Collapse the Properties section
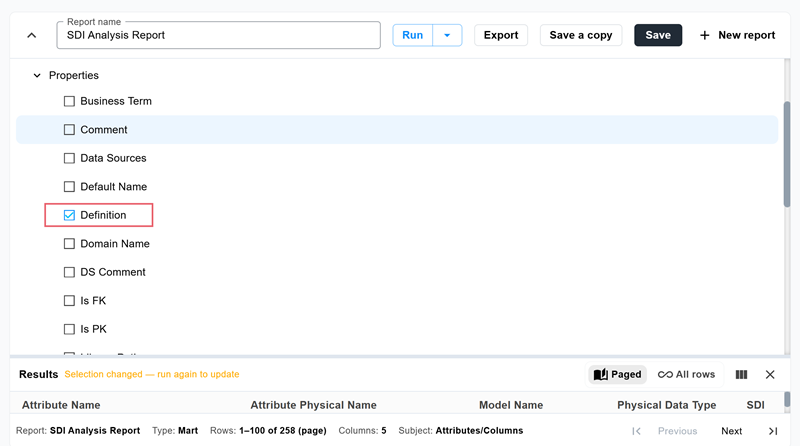 tap(37, 76)
